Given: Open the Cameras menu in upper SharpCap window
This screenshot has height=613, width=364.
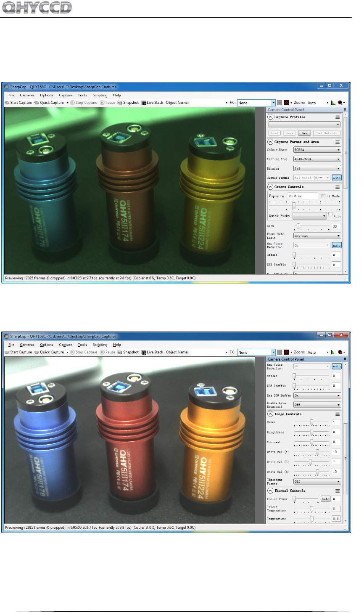Looking at the screenshot, I should pos(27,96).
